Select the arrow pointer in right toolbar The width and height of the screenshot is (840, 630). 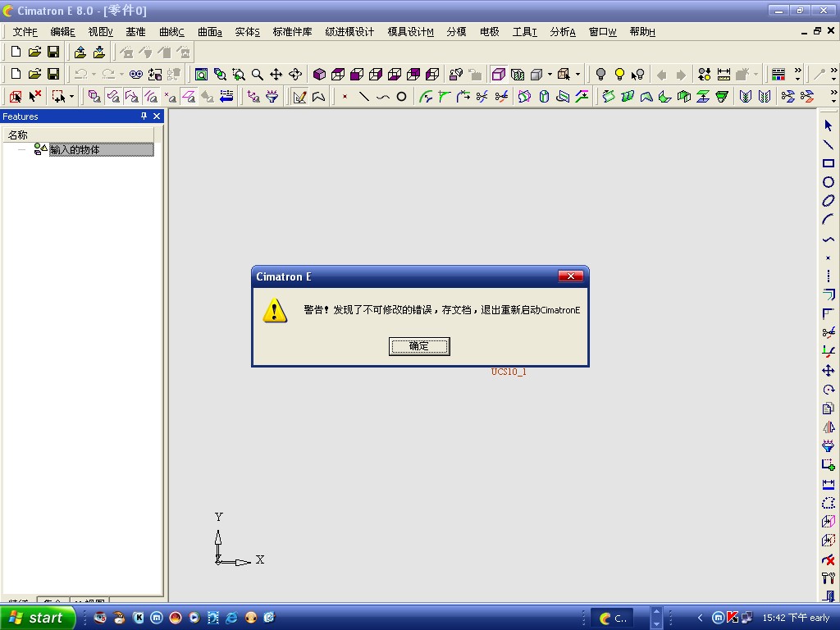(x=829, y=126)
